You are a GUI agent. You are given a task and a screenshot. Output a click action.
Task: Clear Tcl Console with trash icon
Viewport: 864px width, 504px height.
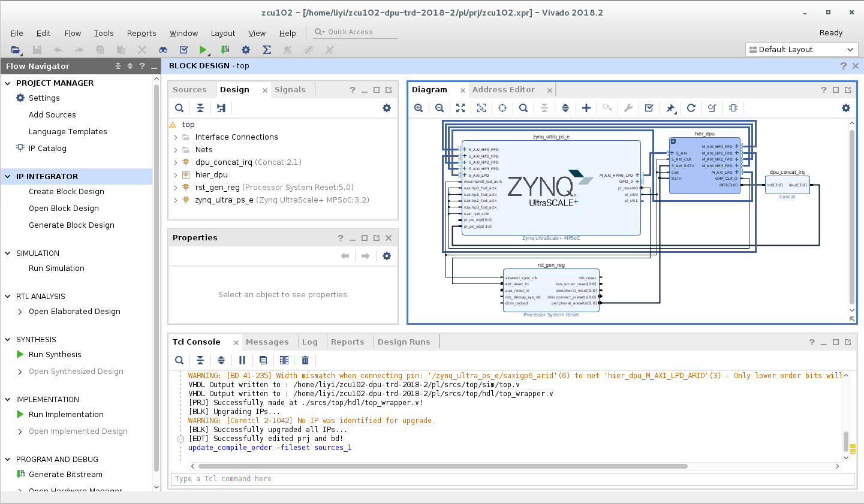pyautogui.click(x=305, y=360)
